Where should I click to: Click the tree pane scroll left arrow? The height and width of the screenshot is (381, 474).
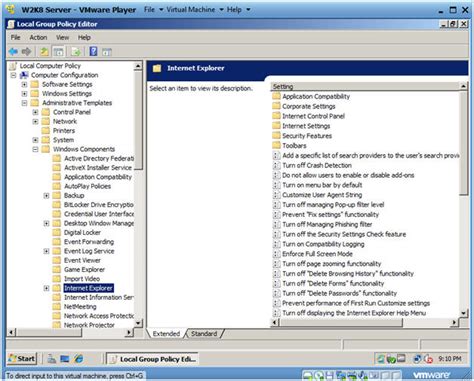(11, 332)
